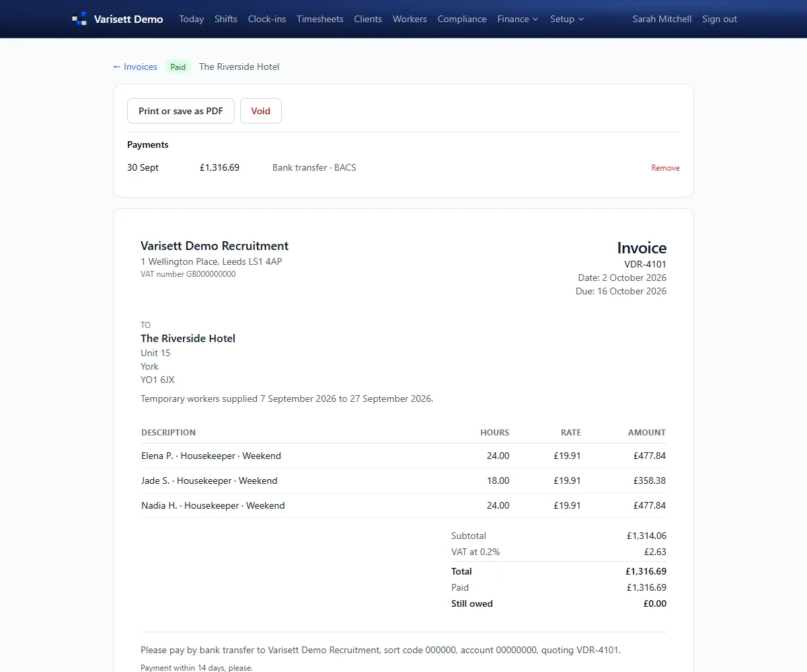The image size is (807, 672).
Task: Click the Due: 16 October 2026 line
Action: pos(621,291)
